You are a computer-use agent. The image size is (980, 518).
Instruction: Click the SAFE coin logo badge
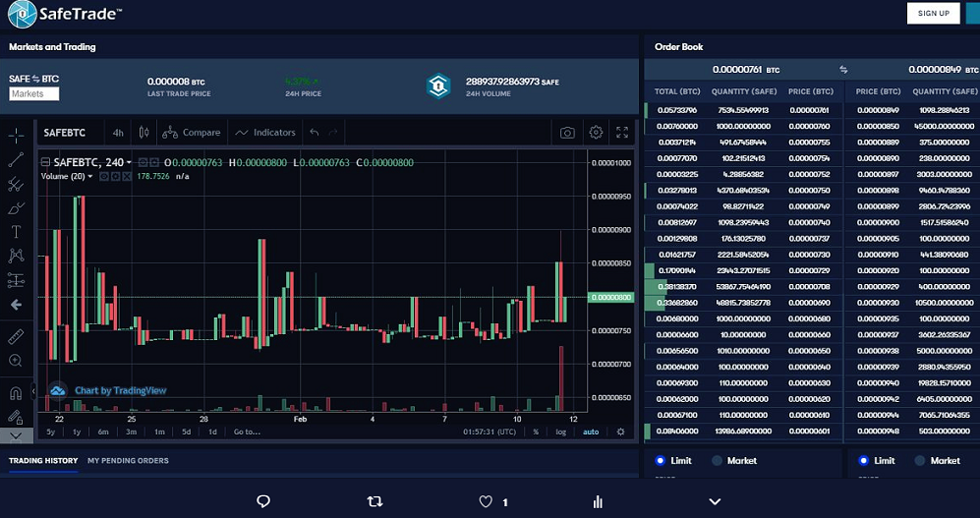click(x=438, y=86)
